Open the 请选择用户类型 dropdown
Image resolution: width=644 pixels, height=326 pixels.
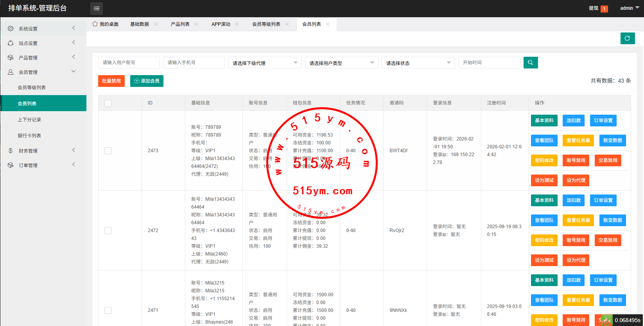point(341,63)
